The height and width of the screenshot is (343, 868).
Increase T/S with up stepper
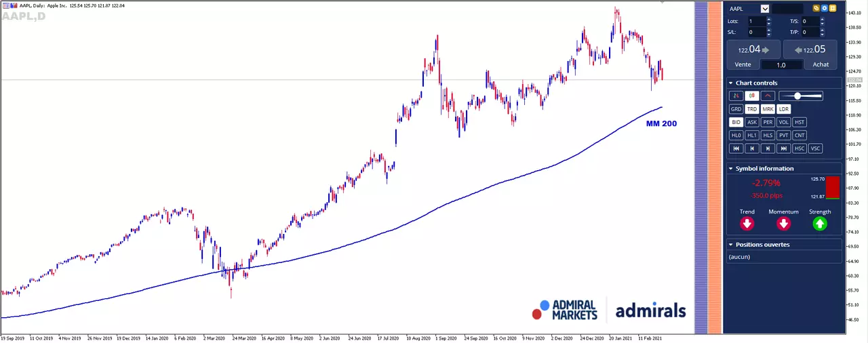(822, 19)
